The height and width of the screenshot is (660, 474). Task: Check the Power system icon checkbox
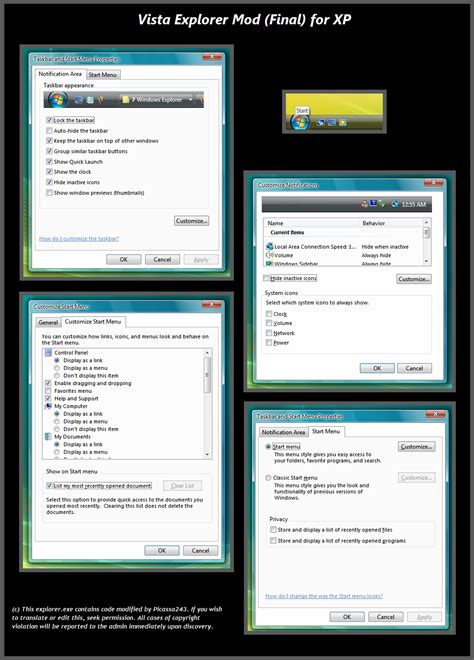[269, 343]
